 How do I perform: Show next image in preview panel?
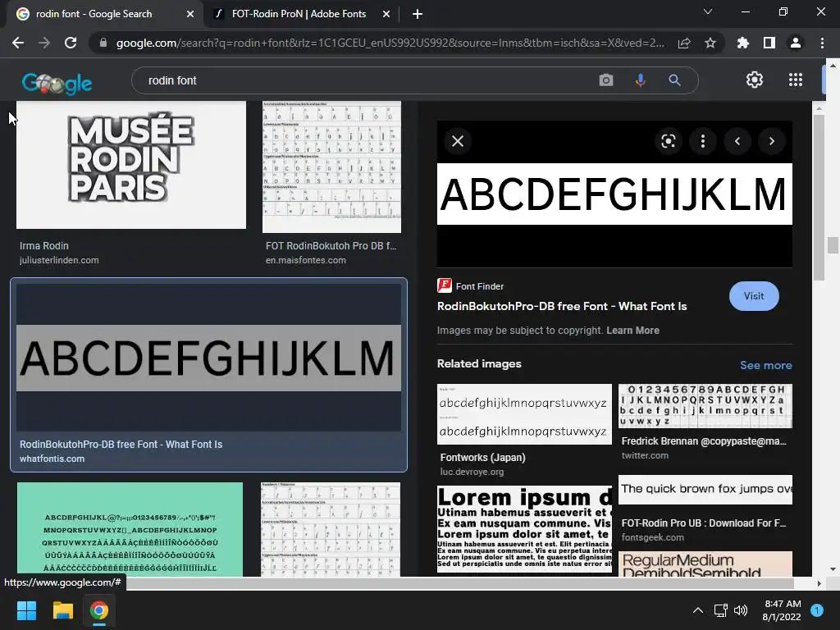771,141
